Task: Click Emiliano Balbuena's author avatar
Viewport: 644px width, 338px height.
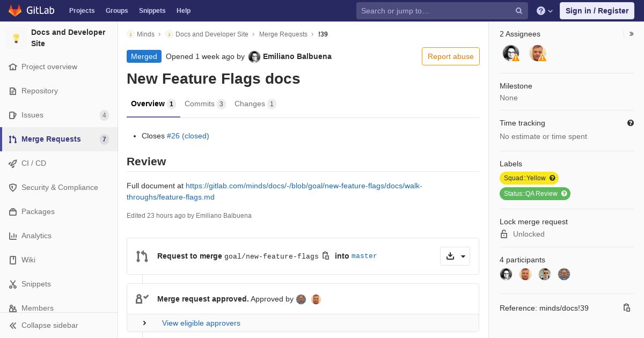Action: tap(254, 57)
